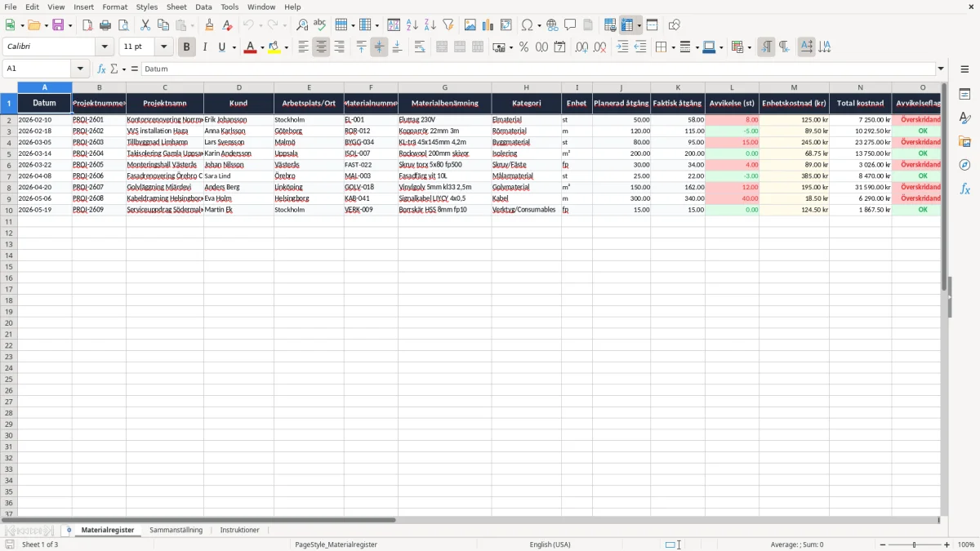The width and height of the screenshot is (980, 551).
Task: Click the Print icon
Action: [105, 25]
